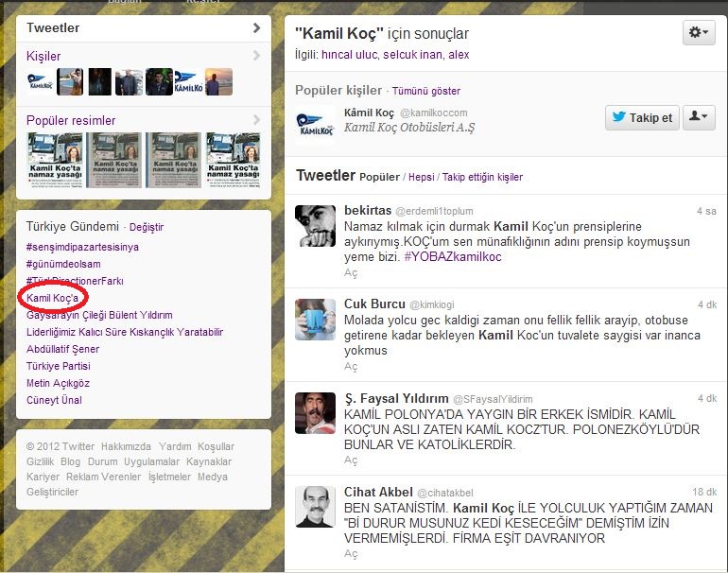
Task: Open third 'namaz yasağı' popular image
Action: pyautogui.click(x=174, y=160)
